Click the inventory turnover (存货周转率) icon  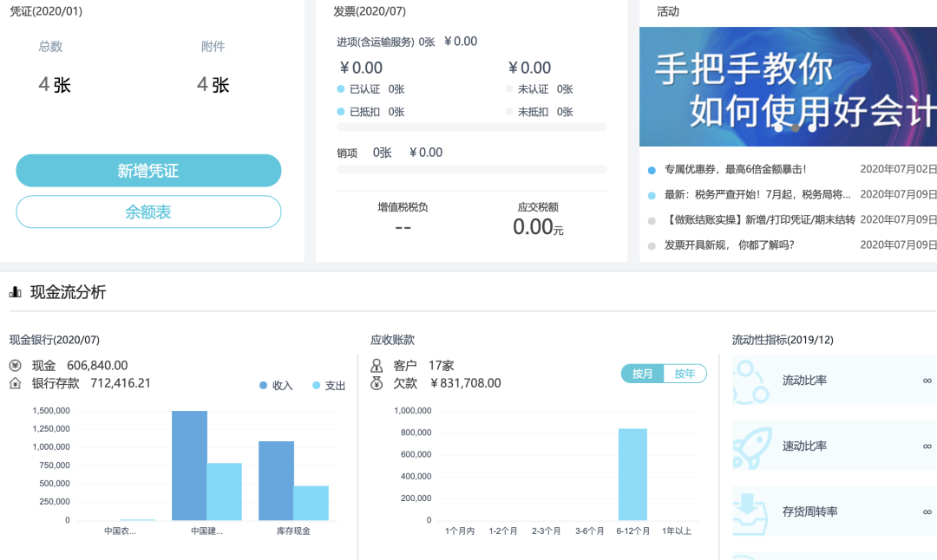click(x=751, y=512)
